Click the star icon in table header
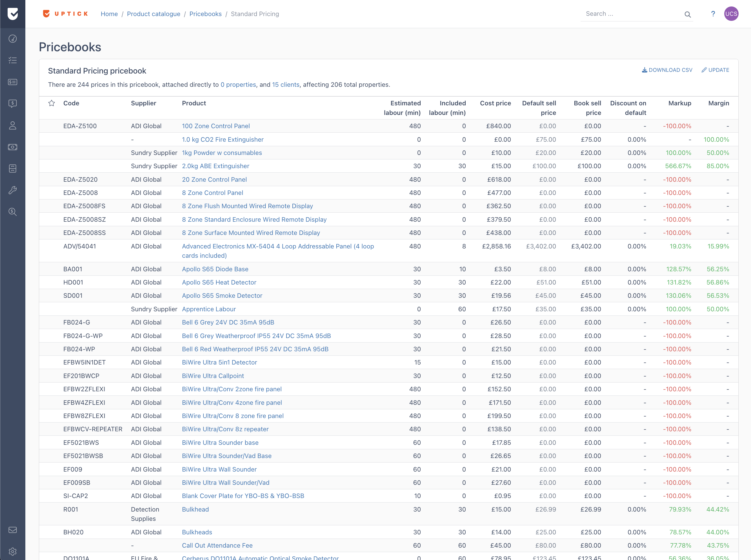Viewport: 751px width, 560px height. click(52, 103)
